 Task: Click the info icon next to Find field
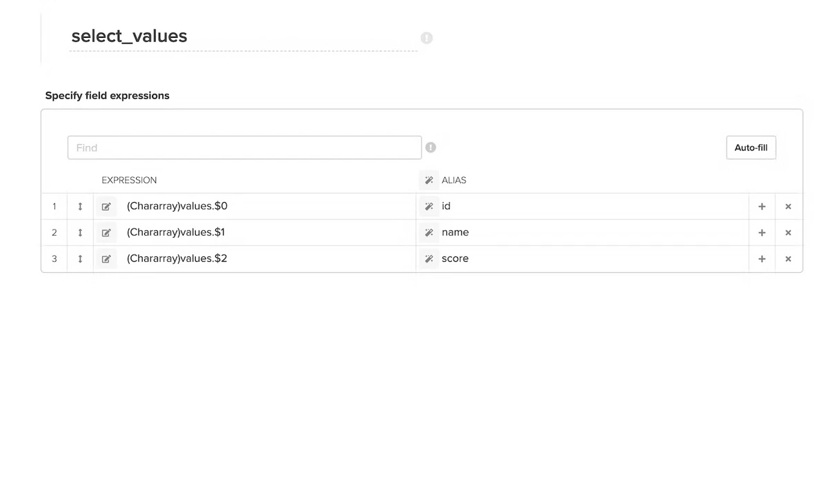(431, 148)
